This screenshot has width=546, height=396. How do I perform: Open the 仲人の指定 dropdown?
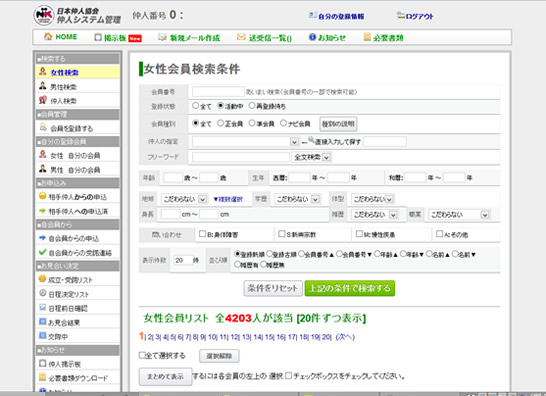click(x=245, y=141)
